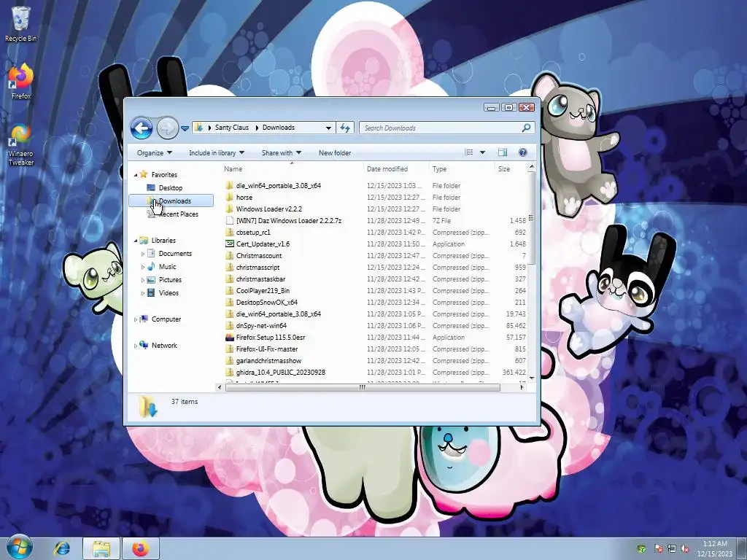
Task: Sort by the Type column header
Action: (462, 169)
